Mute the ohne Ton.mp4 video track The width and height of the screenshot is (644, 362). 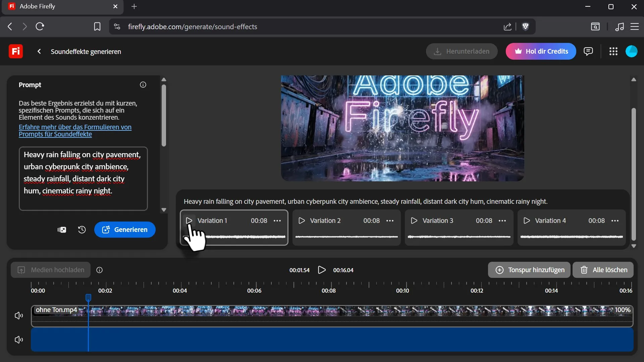(19, 316)
